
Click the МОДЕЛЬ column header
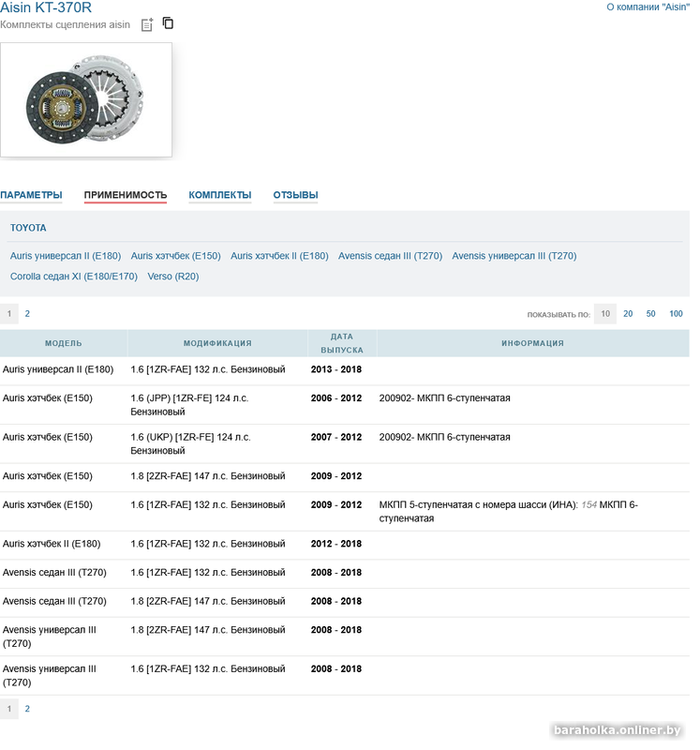click(x=64, y=343)
